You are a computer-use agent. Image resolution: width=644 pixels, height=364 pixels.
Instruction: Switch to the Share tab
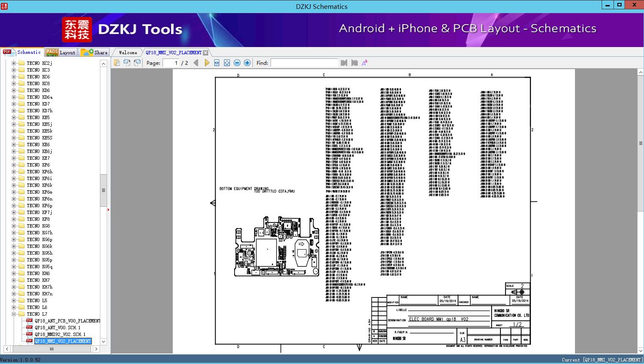click(x=94, y=53)
